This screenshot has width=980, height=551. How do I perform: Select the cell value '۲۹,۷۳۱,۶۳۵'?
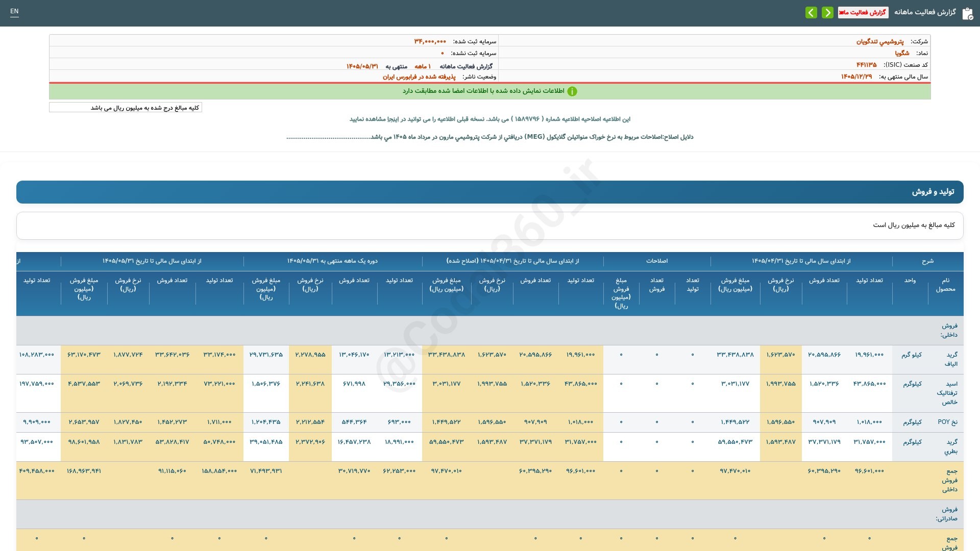click(x=266, y=355)
